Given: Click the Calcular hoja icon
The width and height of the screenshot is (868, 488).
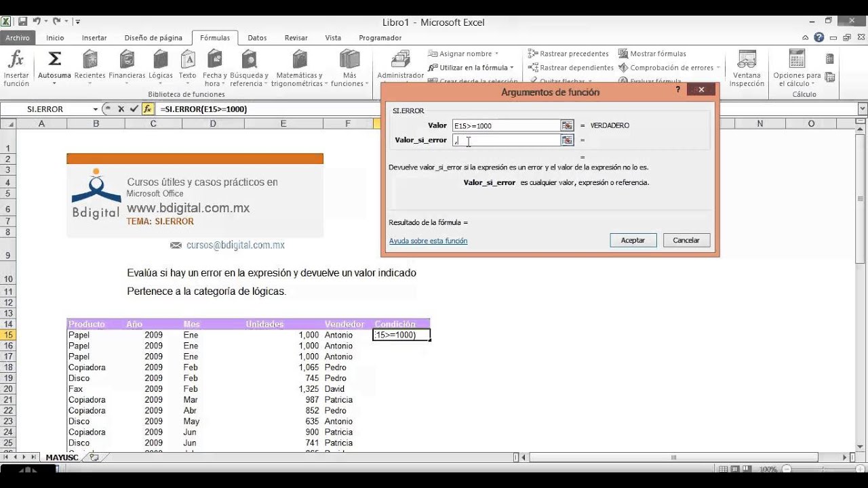Looking at the screenshot, I should point(830,77).
